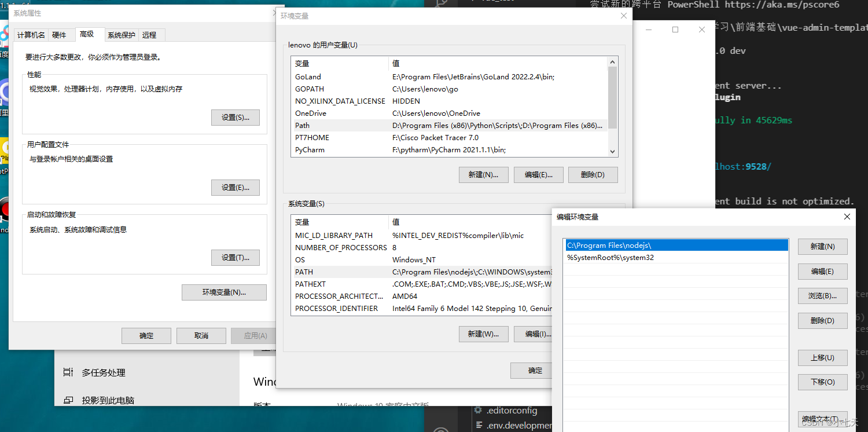Select the C:\Program Files\nodejs\ entry

[x=676, y=246]
